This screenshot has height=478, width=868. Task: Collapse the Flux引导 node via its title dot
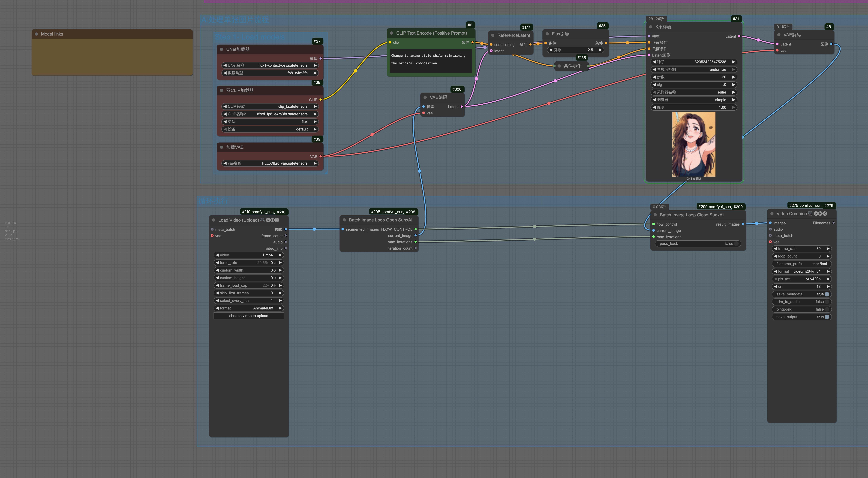coord(547,34)
